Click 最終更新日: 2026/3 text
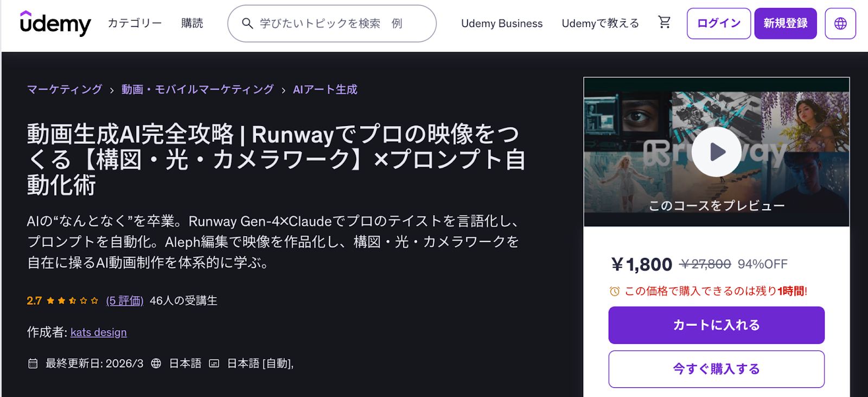Viewport: 868px width, 397px height. [x=94, y=363]
